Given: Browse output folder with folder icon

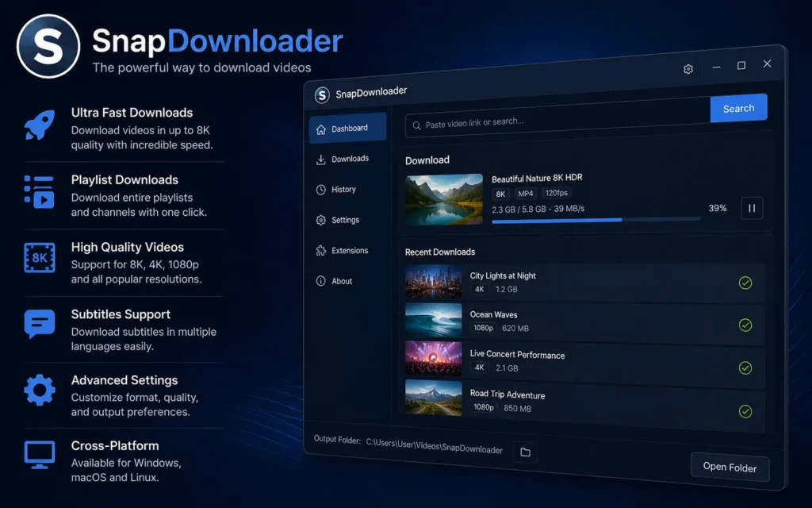Looking at the screenshot, I should pos(525,452).
